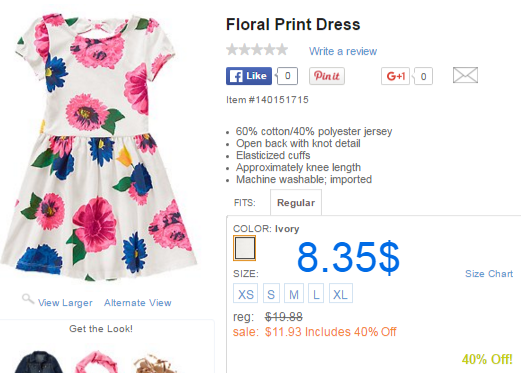Click the Facebook Like button
Viewport: 521px width, 373px height.
[x=249, y=76]
